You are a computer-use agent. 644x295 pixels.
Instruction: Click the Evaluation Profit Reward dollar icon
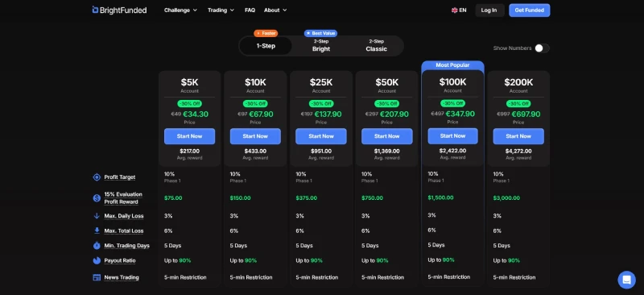point(97,198)
